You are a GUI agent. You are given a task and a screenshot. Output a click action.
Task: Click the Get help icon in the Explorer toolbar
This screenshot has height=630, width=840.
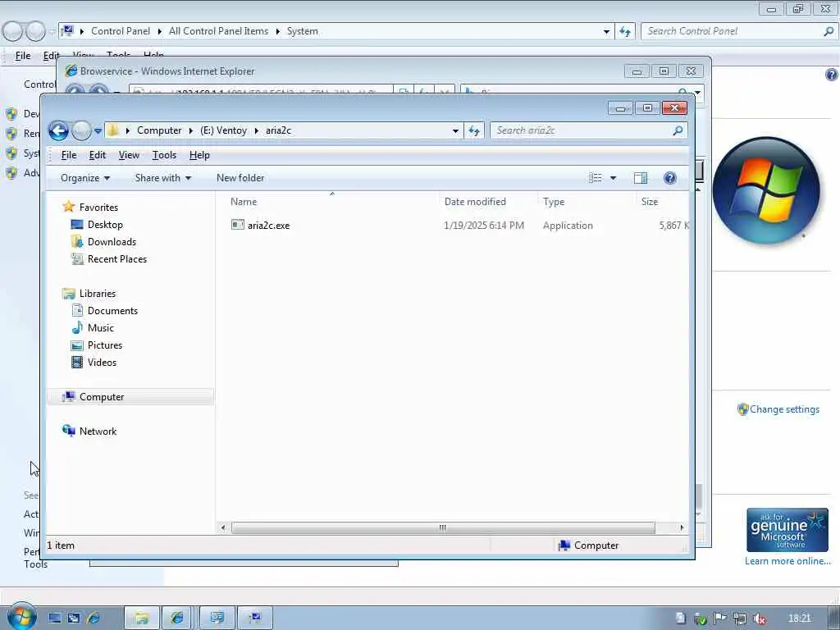tap(669, 178)
